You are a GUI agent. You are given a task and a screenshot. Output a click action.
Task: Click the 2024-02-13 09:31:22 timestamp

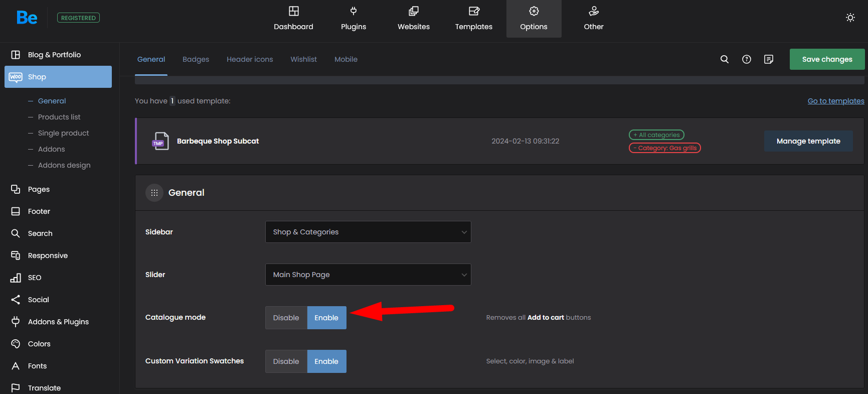coord(526,141)
